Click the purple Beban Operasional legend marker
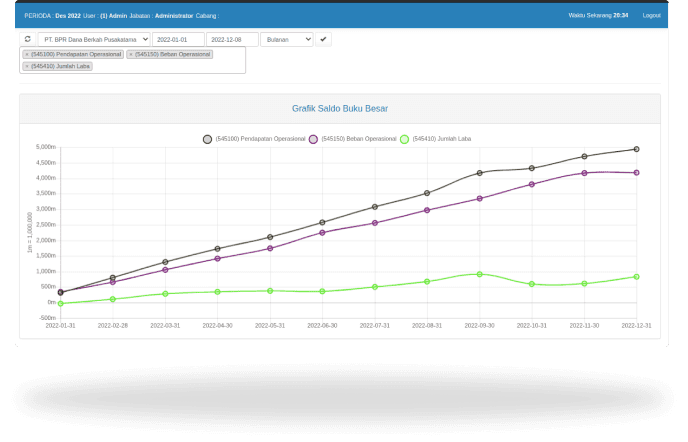The image size is (688, 442). (314, 139)
